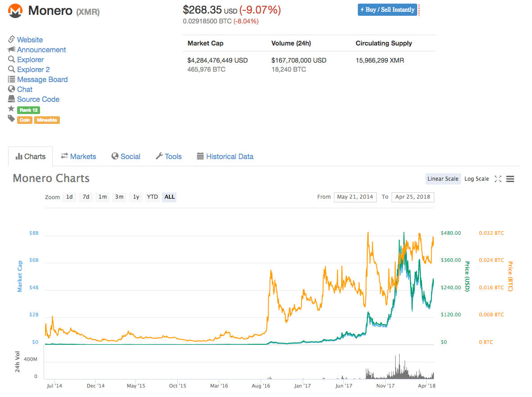Click Buy / Sell Instantly button
Screen dimensions: 532x397
pyautogui.click(x=388, y=9)
